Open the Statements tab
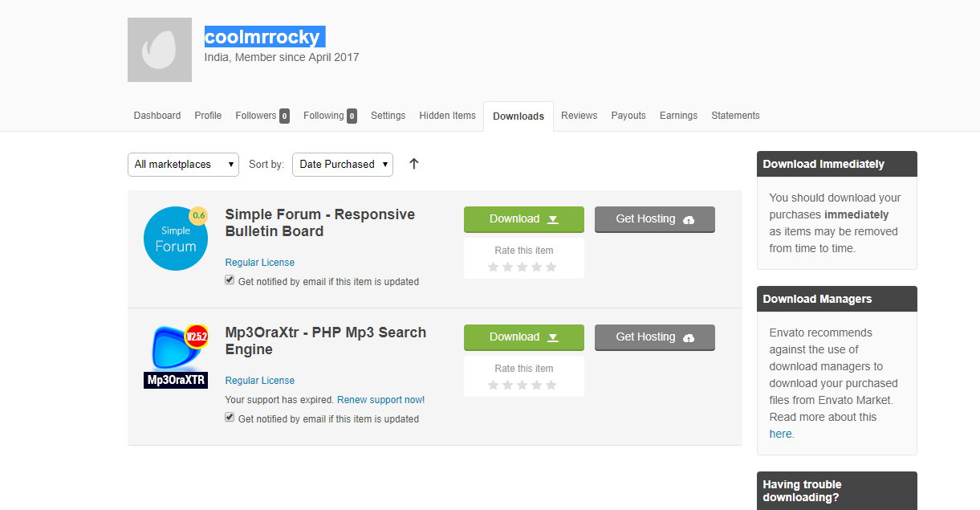Image resolution: width=980 pixels, height=510 pixels. coord(735,116)
